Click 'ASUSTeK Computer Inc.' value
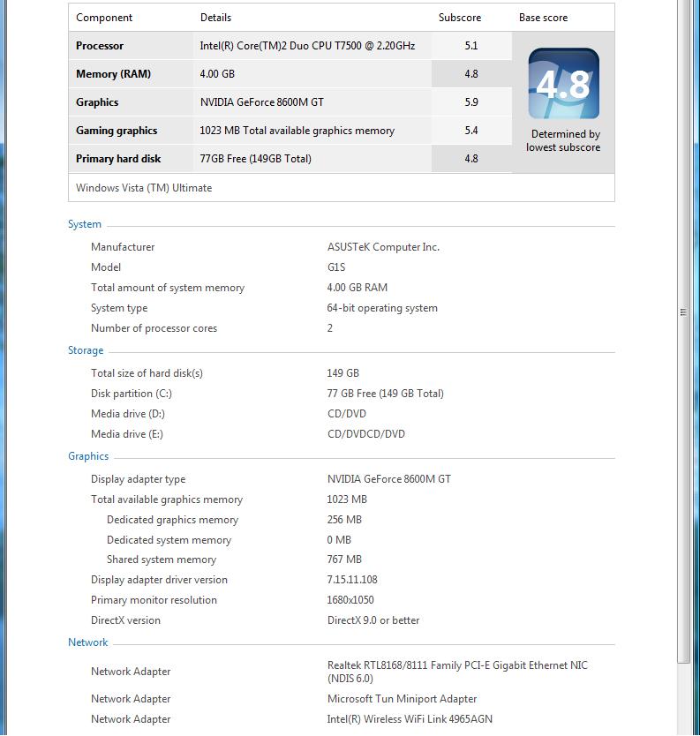700x736 pixels. [384, 247]
